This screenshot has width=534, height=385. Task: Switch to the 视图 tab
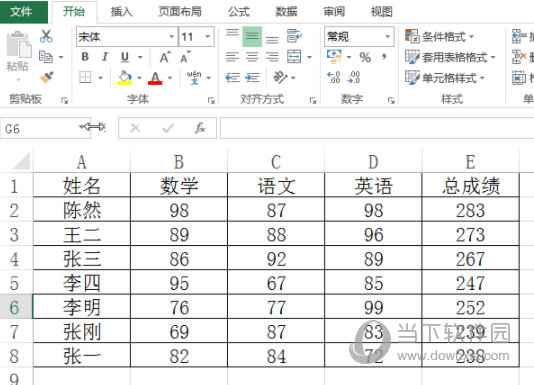(381, 12)
